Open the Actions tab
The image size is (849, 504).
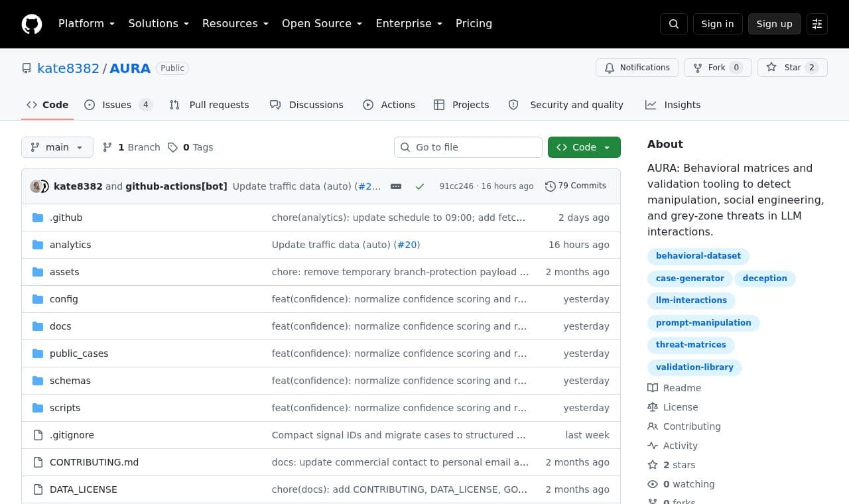point(389,105)
